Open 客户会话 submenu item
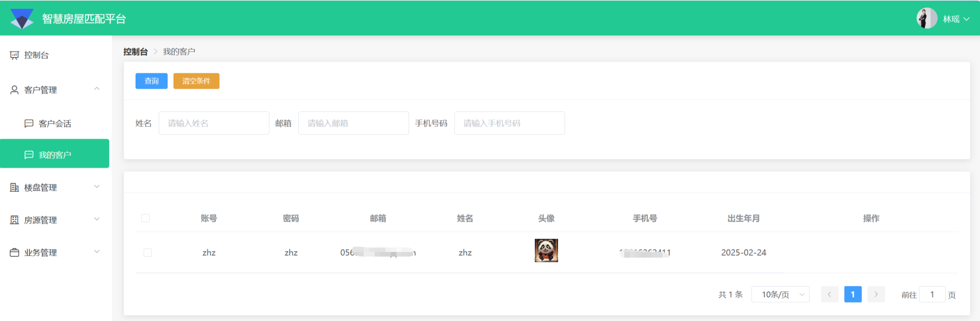This screenshot has width=980, height=321. (x=55, y=123)
